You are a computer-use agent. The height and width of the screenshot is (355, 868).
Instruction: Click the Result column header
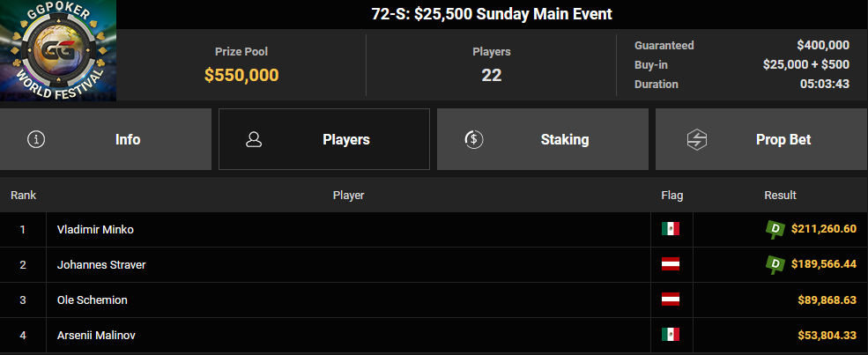click(780, 196)
